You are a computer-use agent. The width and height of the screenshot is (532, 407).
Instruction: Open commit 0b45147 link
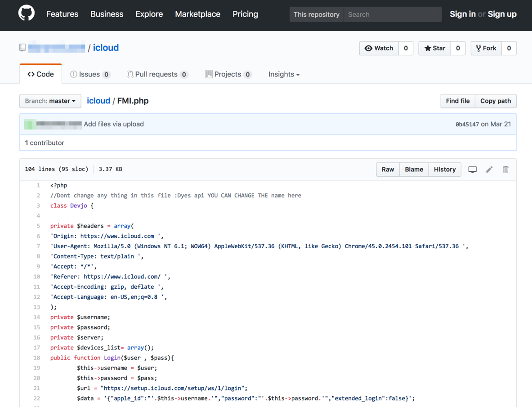[x=467, y=125]
